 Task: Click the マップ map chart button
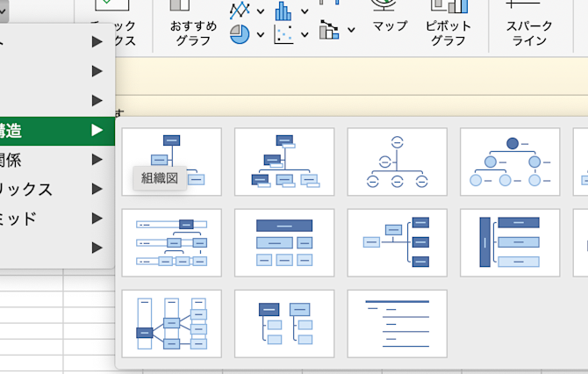390,17
